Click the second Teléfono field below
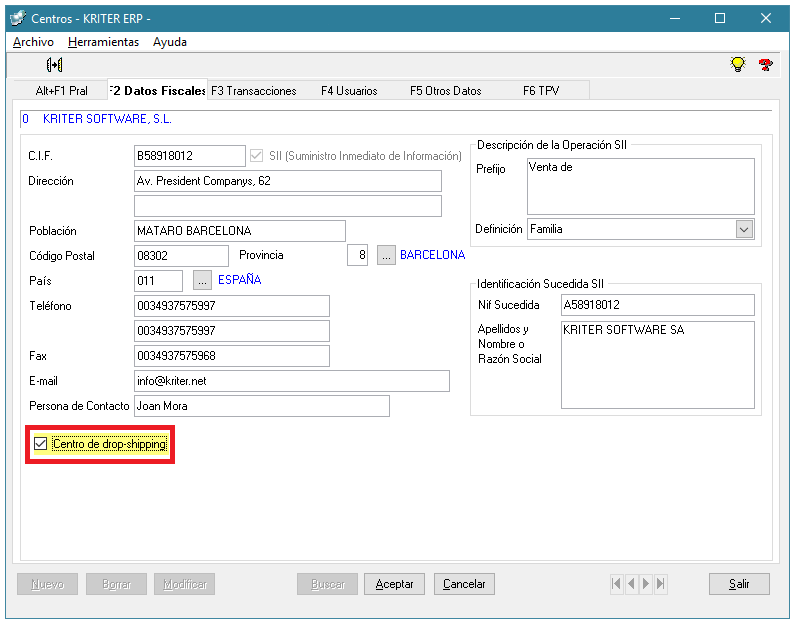This screenshot has width=794, height=622. tap(232, 331)
